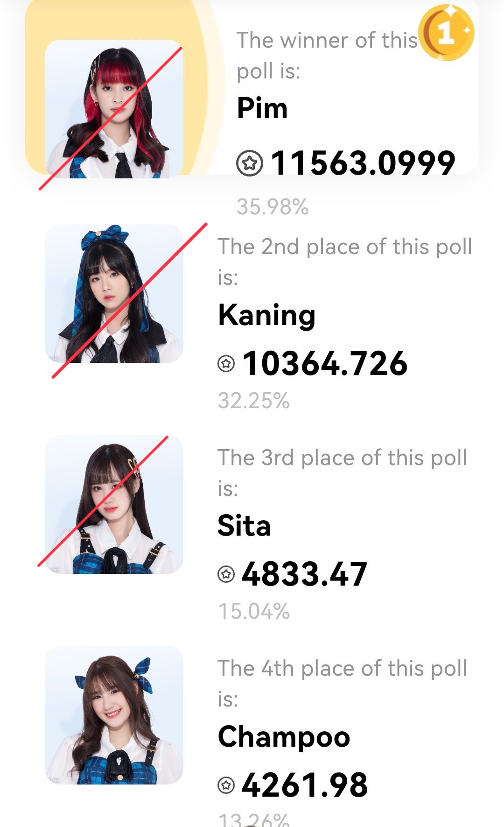Select the 2nd place name Kaning
Viewport: 504px width, 827px height.
(266, 315)
